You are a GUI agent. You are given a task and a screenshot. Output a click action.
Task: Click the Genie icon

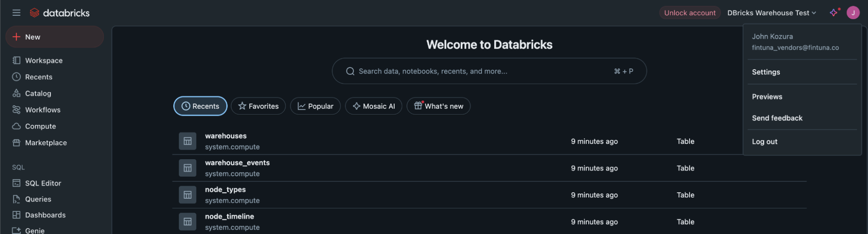[x=17, y=231]
